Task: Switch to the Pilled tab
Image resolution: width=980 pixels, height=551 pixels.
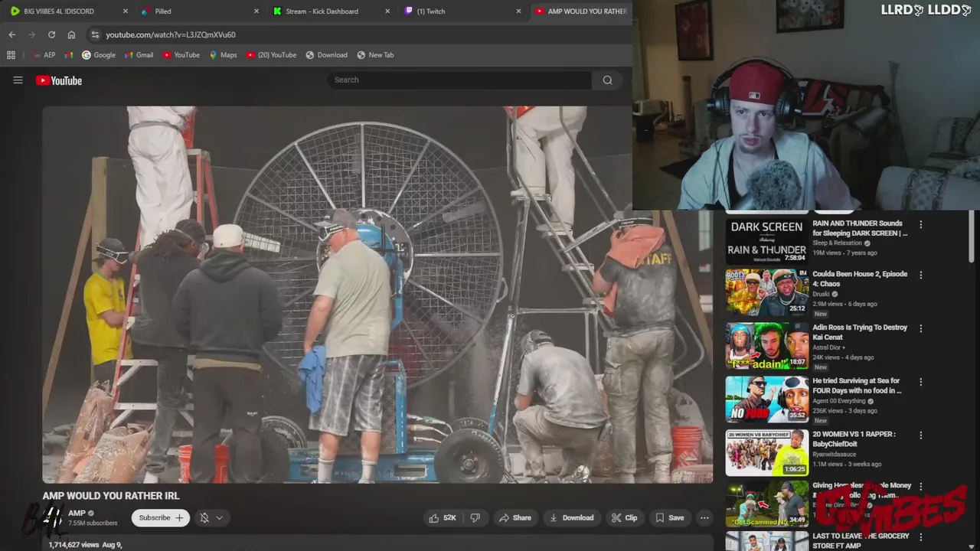Action: [199, 11]
